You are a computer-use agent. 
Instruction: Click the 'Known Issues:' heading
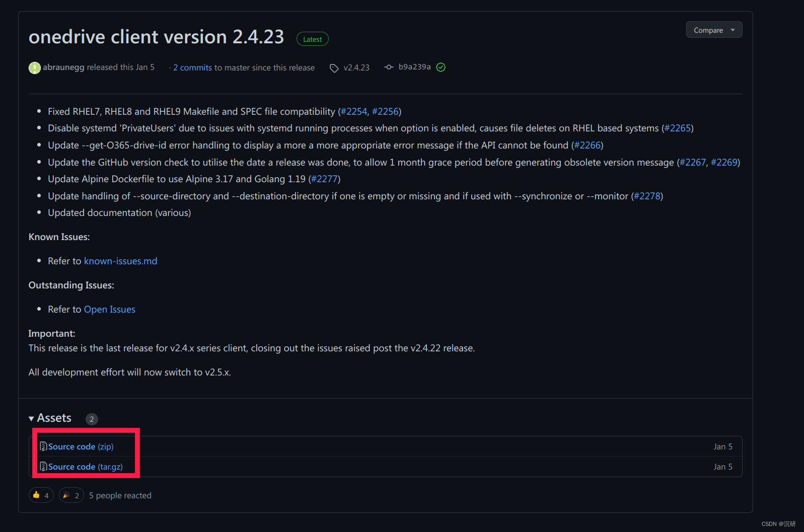59,237
